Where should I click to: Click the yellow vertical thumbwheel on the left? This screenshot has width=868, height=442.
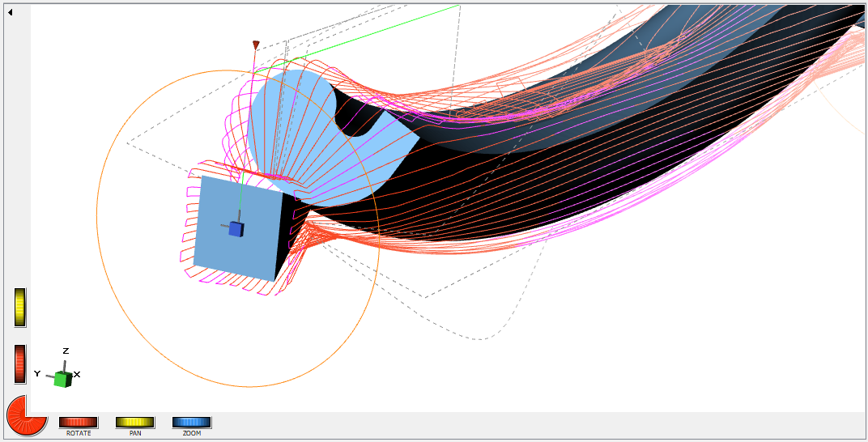(20, 307)
